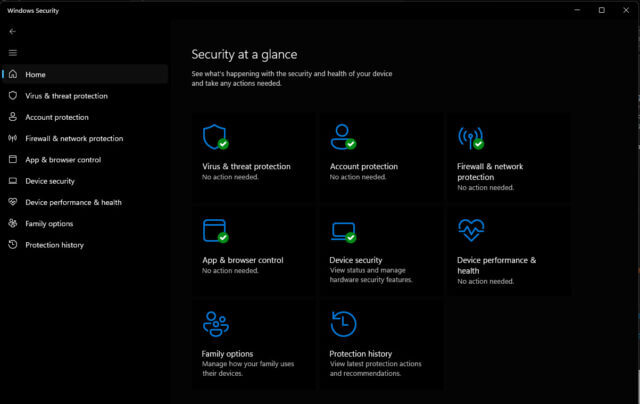Click the large person icon on Account protection card
Screen dimensions: 640x404
click(x=343, y=137)
